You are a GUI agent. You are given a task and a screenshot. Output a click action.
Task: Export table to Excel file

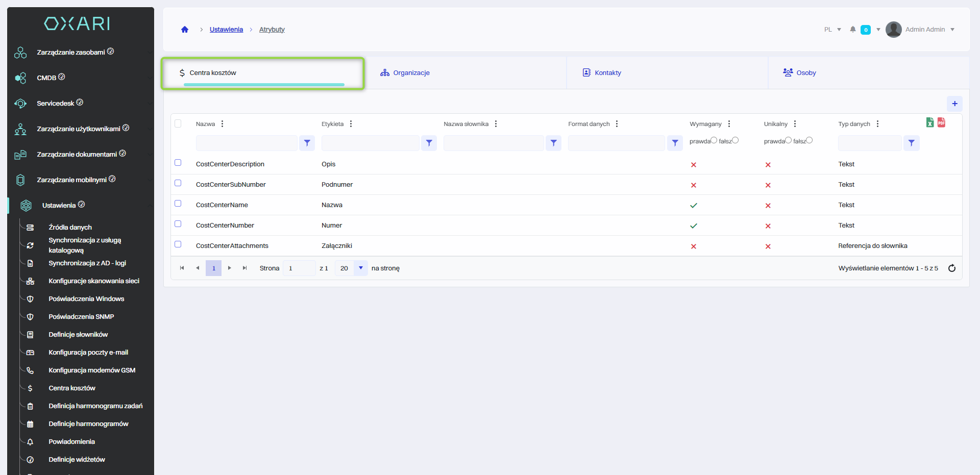tap(930, 122)
